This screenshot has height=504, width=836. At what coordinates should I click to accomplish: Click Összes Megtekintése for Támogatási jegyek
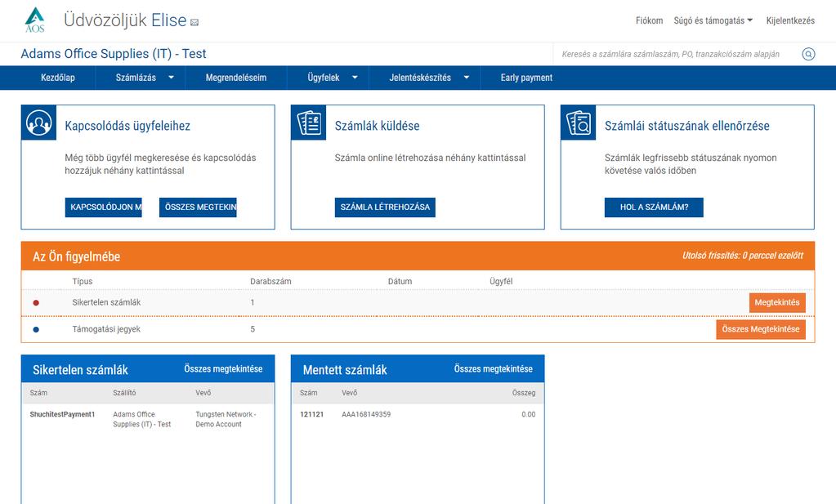pyautogui.click(x=761, y=329)
